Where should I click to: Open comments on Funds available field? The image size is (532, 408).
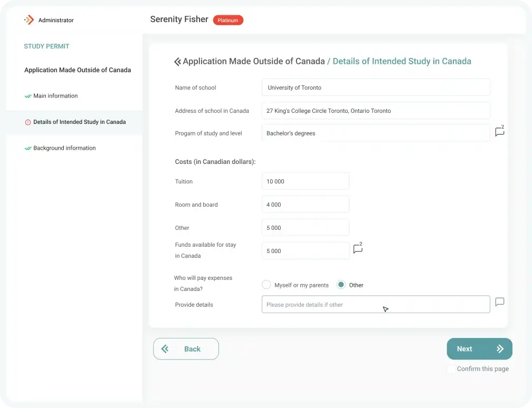pyautogui.click(x=358, y=248)
